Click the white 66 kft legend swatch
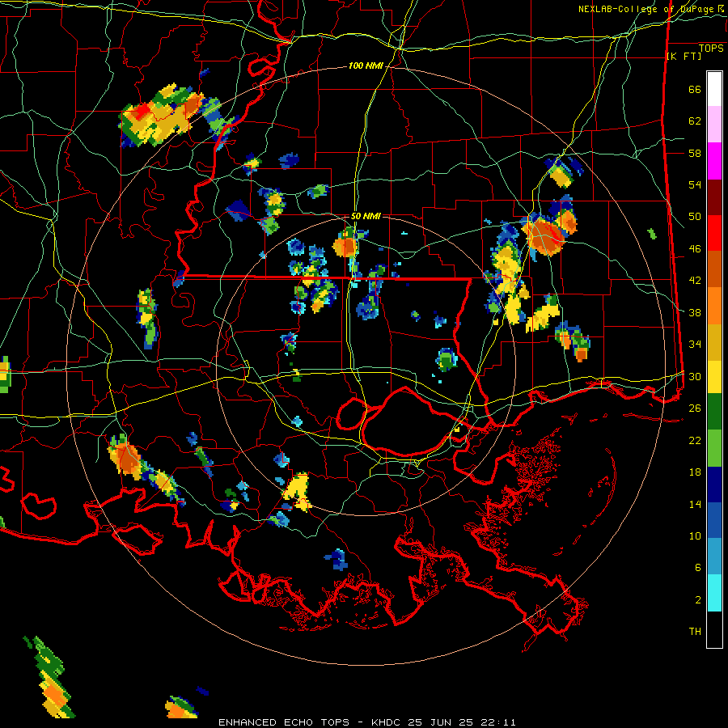 click(x=714, y=89)
